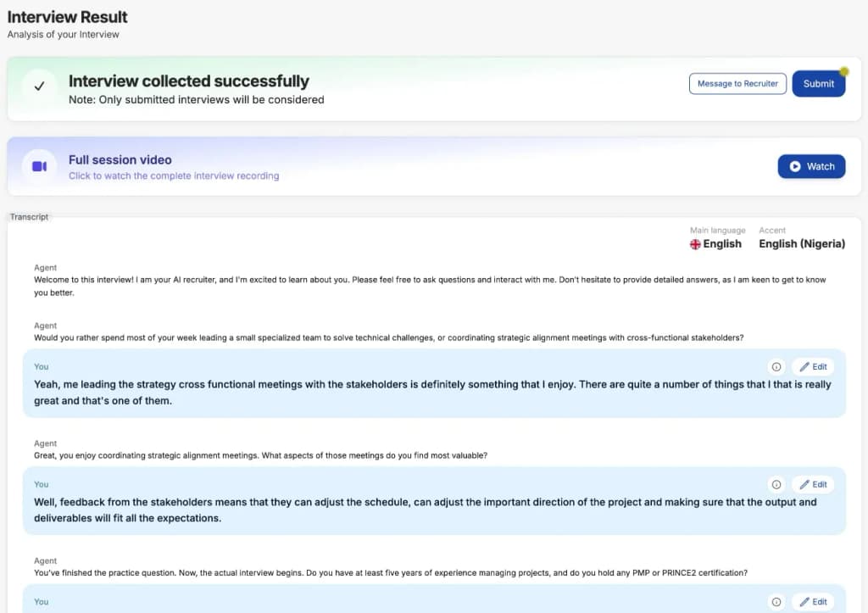Screen dimensions: 868x613
Task: Click the success checkmark icon
Action: (39, 86)
